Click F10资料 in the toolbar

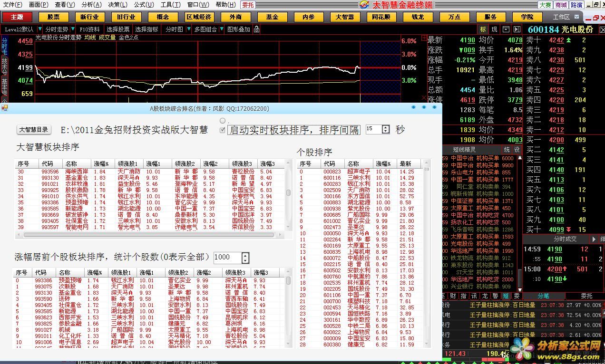click(x=89, y=29)
